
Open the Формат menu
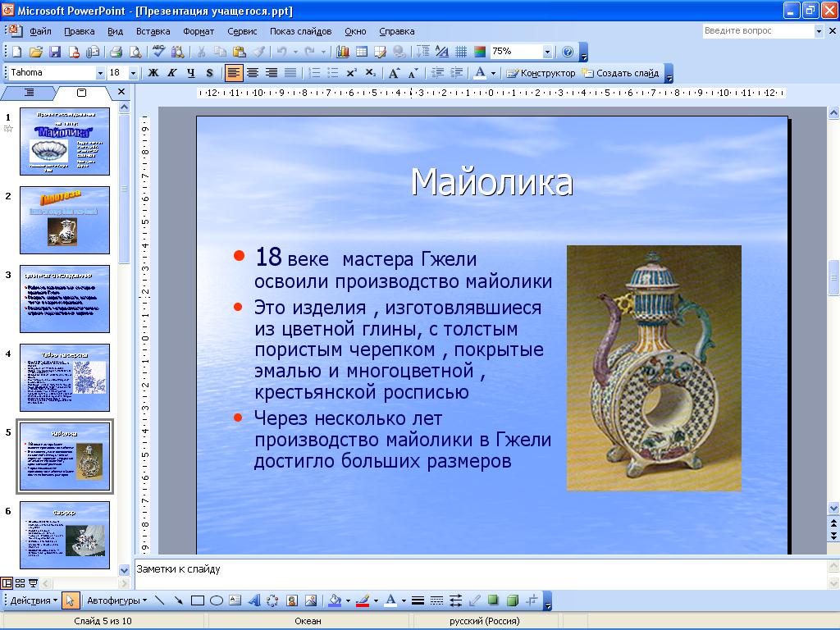click(199, 31)
